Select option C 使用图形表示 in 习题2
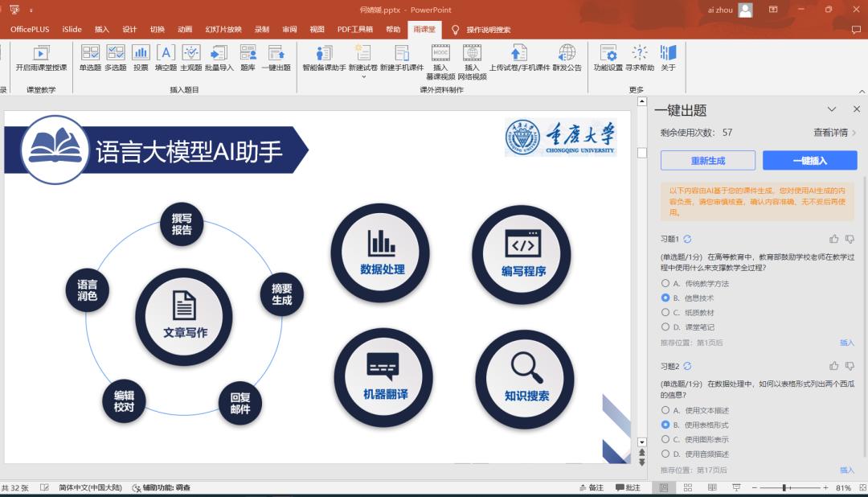The image size is (868, 497). 665,439
